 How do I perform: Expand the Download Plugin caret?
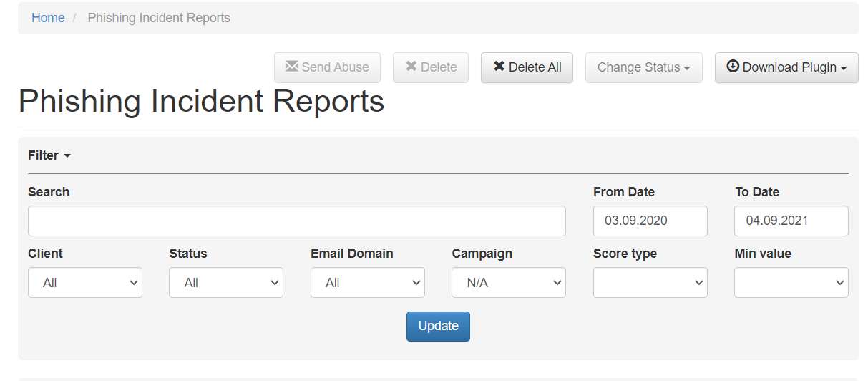844,68
